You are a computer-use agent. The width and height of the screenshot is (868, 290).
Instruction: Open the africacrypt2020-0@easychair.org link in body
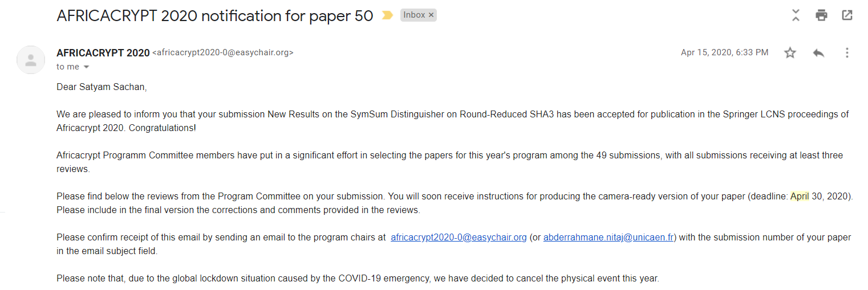tap(459, 238)
